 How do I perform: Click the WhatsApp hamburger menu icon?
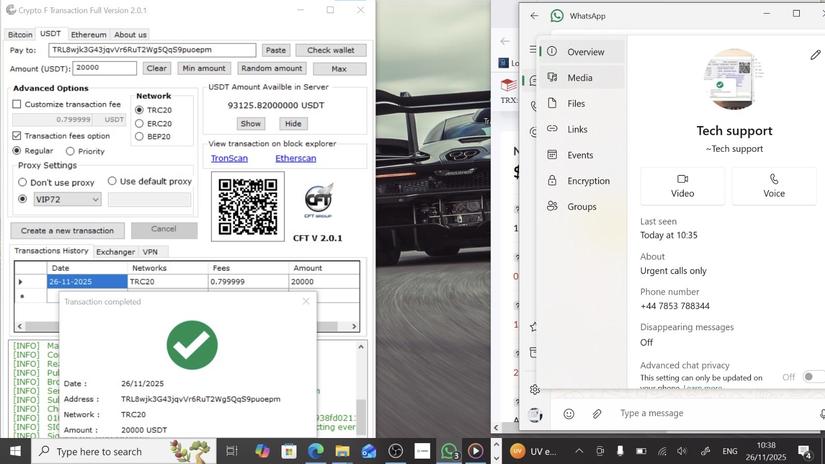tap(532, 49)
